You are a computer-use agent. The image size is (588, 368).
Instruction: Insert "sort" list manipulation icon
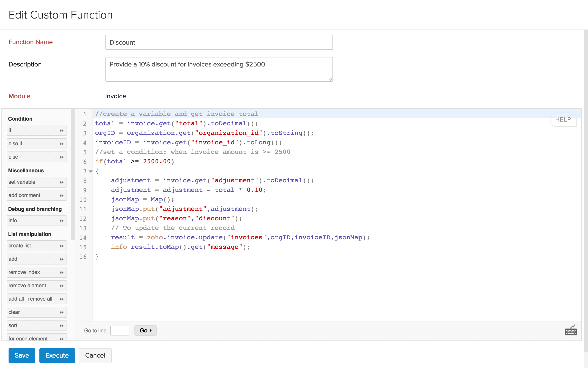tap(62, 325)
